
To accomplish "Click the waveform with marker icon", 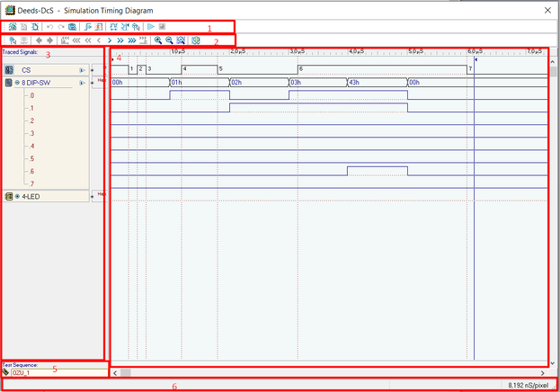I will point(125,27).
